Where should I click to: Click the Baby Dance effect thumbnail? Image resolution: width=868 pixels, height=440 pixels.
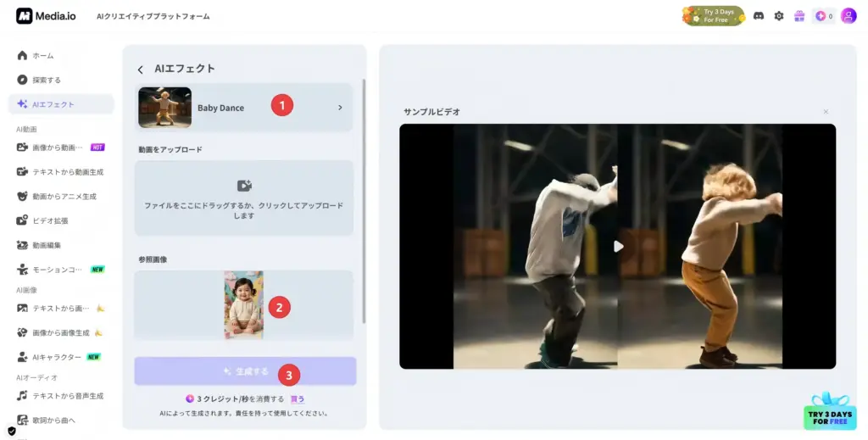click(165, 108)
